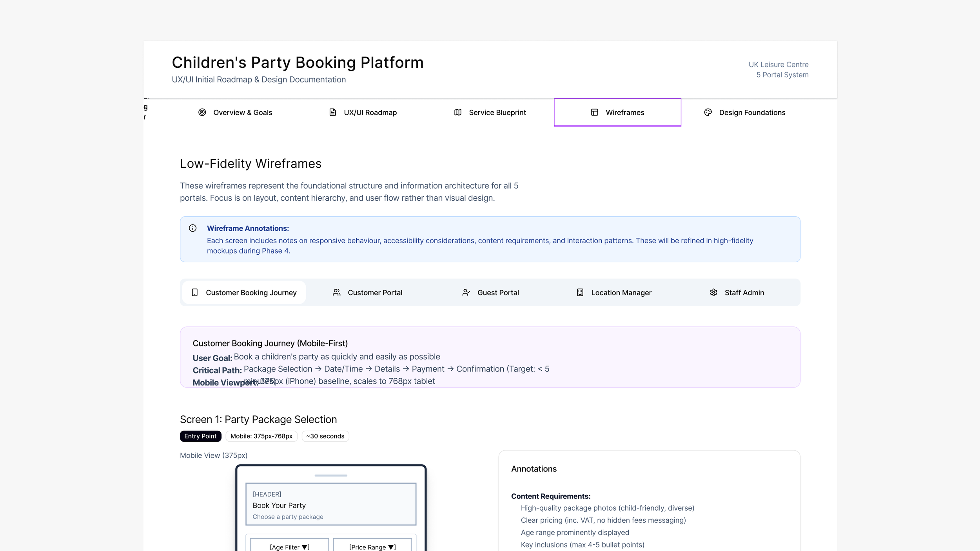This screenshot has width=980, height=551.
Task: Click the Critical Path: label
Action: tap(217, 370)
